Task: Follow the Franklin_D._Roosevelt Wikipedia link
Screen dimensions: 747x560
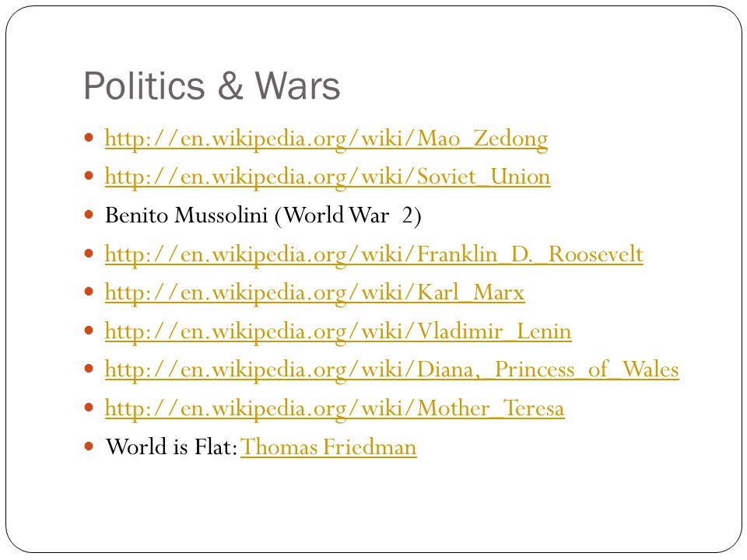Action: tap(374, 254)
